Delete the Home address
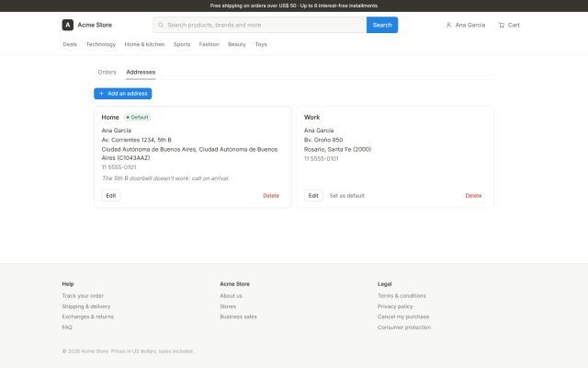 pos(271,196)
